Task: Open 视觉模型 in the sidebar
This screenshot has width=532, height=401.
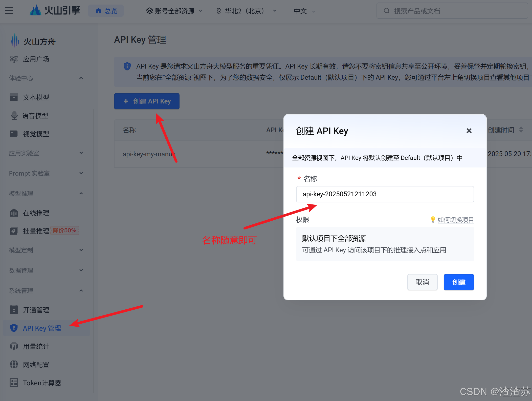Action: (x=36, y=134)
